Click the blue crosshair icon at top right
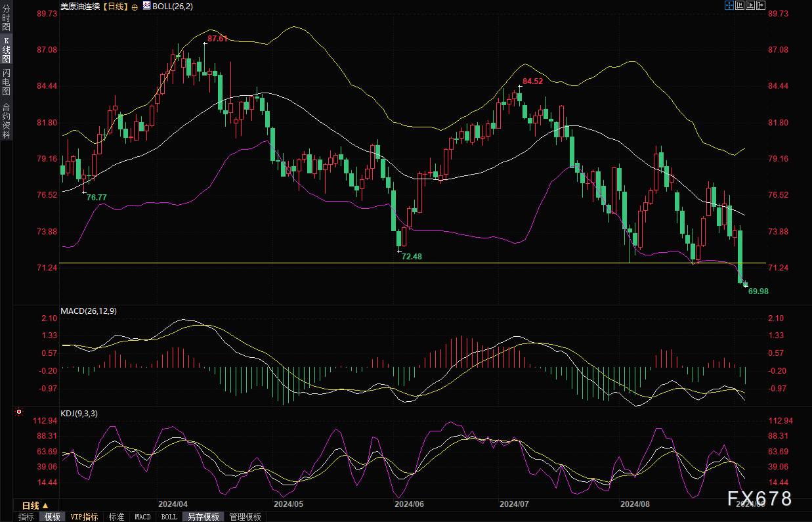 point(729,6)
